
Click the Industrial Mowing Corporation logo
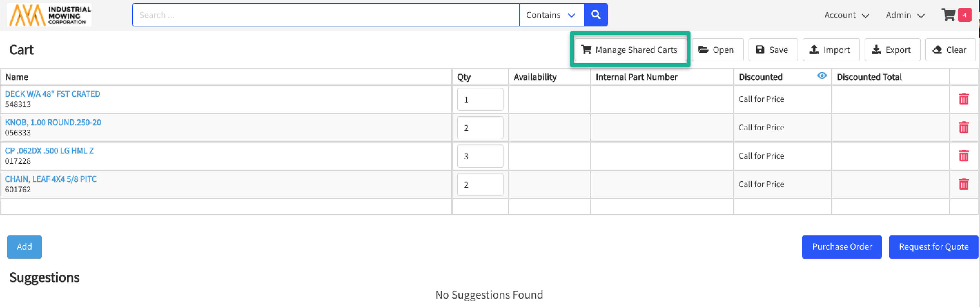(49, 15)
